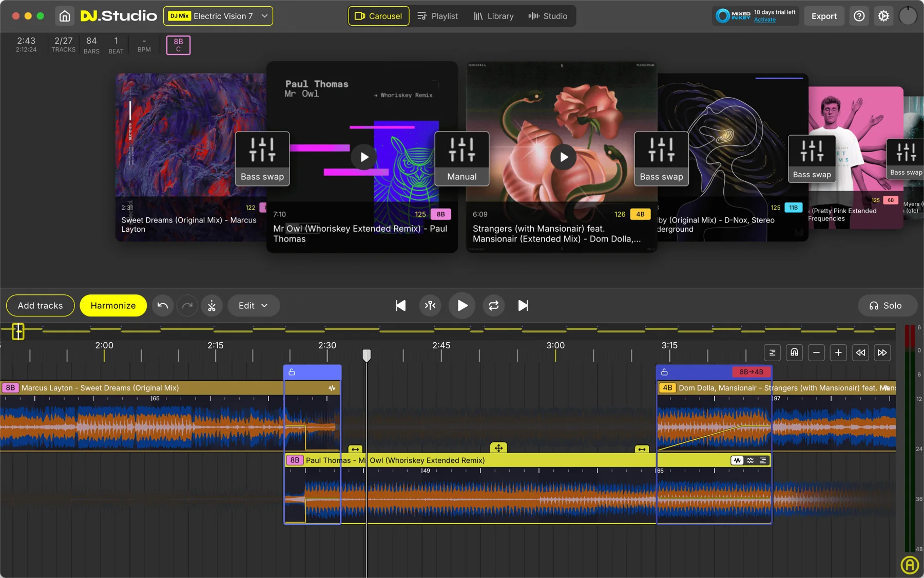This screenshot has width=924, height=578.
Task: Toggle lock on first transition block
Action: pos(292,372)
